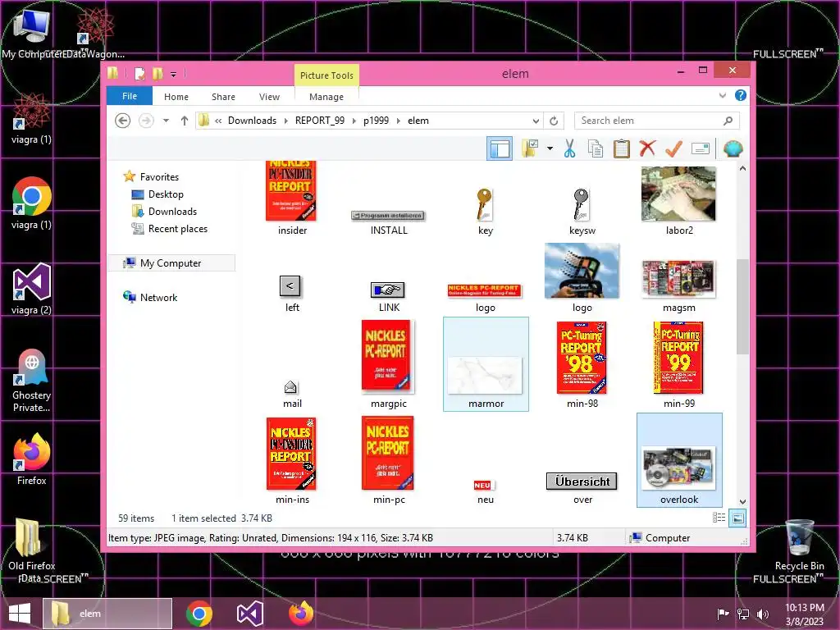Toggle the preview pane toolbar icon
The width and height of the screenshot is (840, 630).
coord(500,148)
